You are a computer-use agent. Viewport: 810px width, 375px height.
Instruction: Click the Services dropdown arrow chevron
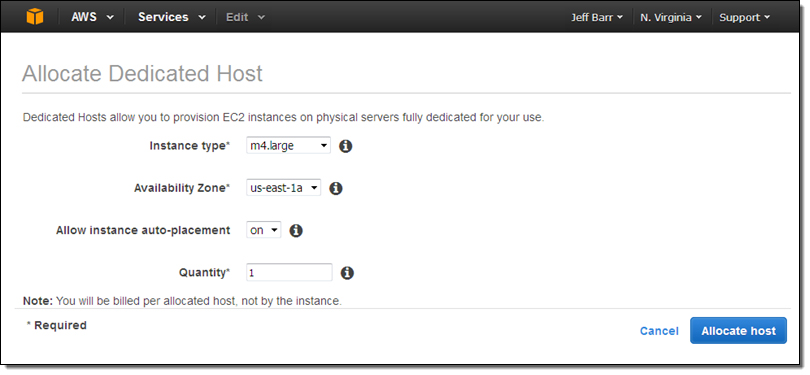(202, 18)
